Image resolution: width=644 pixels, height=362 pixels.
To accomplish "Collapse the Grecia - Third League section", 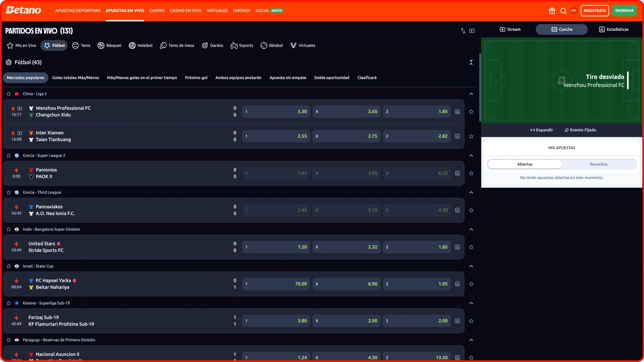I will 471,192.
